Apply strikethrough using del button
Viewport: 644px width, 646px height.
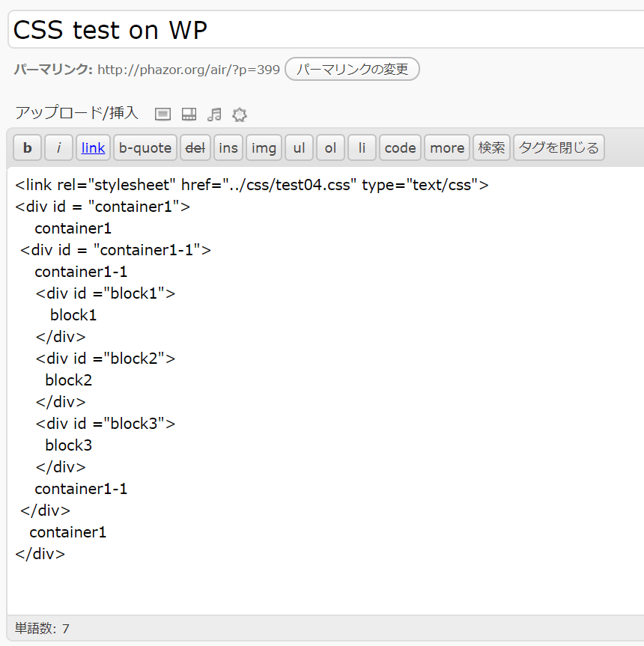tap(195, 147)
